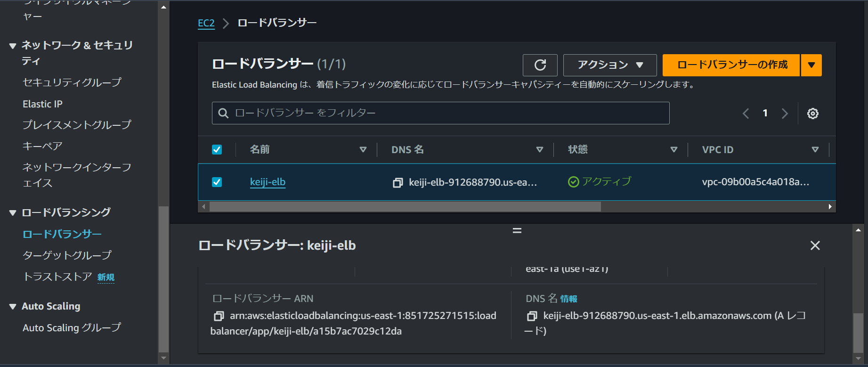
Task: Click the ARN value text
Action: (353, 323)
